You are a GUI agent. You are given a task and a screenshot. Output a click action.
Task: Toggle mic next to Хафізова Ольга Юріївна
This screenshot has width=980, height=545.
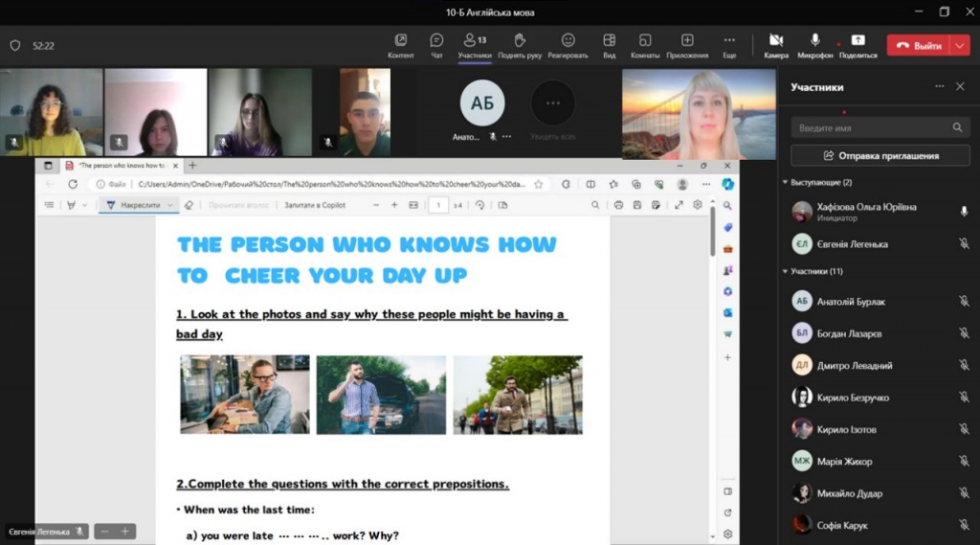pos(964,212)
